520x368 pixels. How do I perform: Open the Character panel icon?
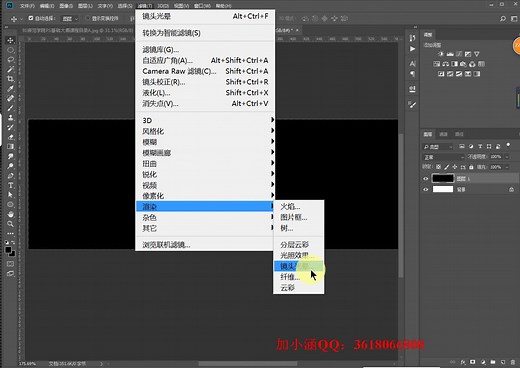[x=412, y=63]
